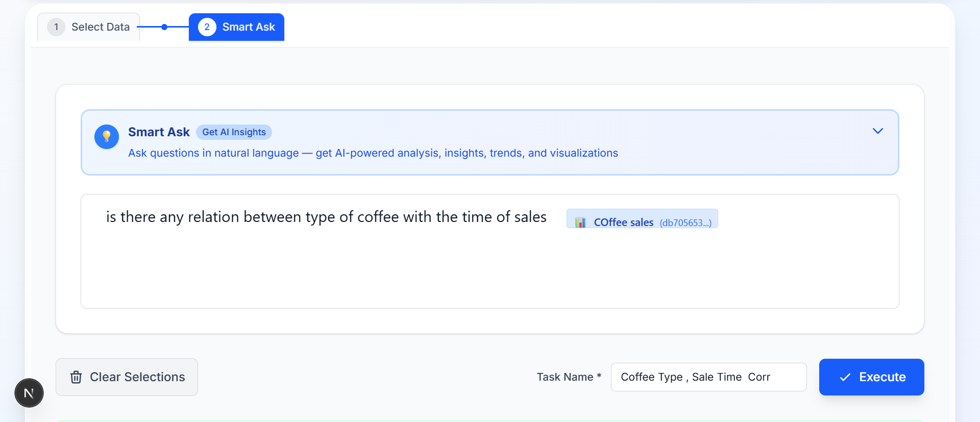980x422 pixels.
Task: Click the Get AI Insights badge
Action: 234,132
